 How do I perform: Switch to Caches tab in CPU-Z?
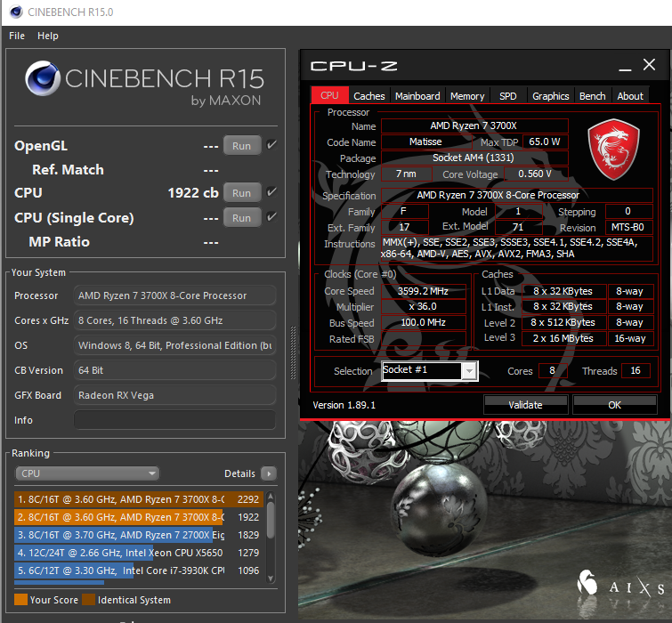point(369,96)
